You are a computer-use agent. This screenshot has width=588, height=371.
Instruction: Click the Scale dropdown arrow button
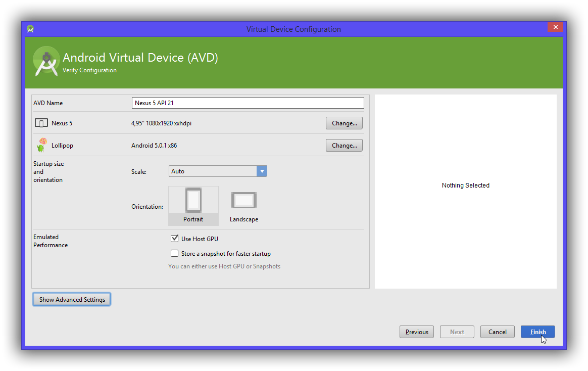pyautogui.click(x=262, y=171)
